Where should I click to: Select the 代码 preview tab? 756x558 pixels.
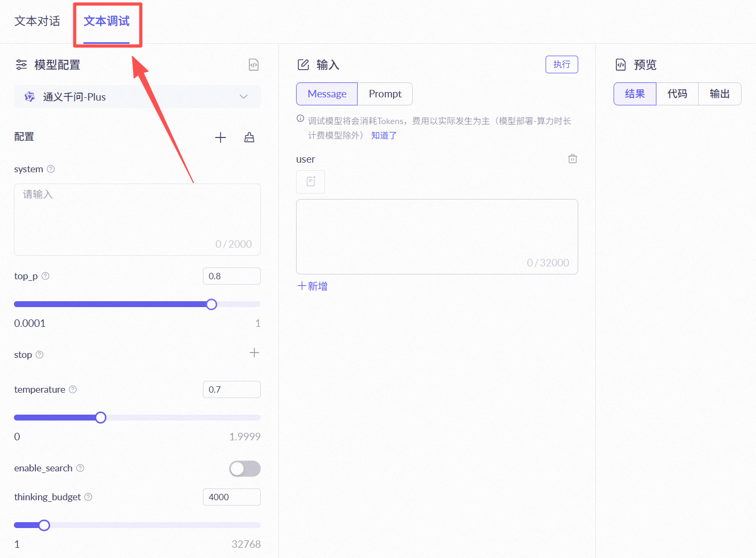pyautogui.click(x=677, y=94)
